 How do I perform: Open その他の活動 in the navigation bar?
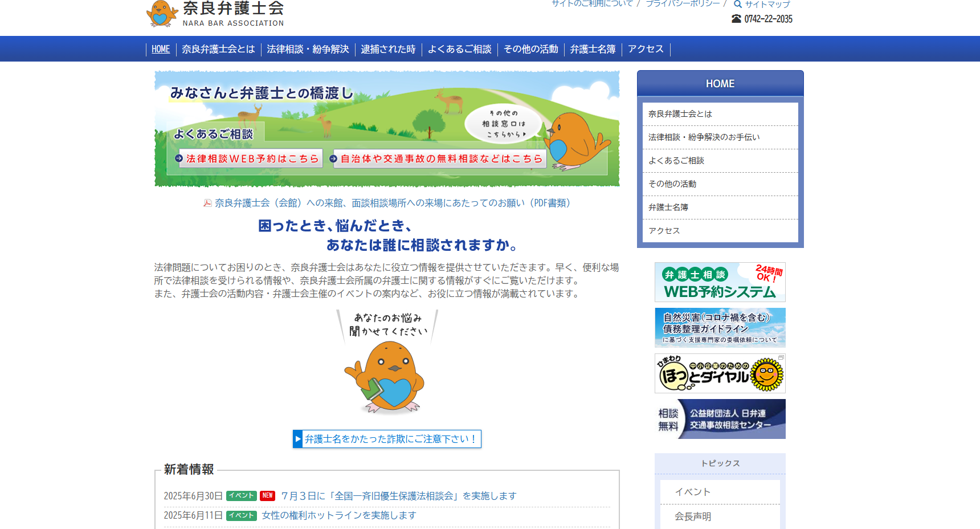coord(530,49)
